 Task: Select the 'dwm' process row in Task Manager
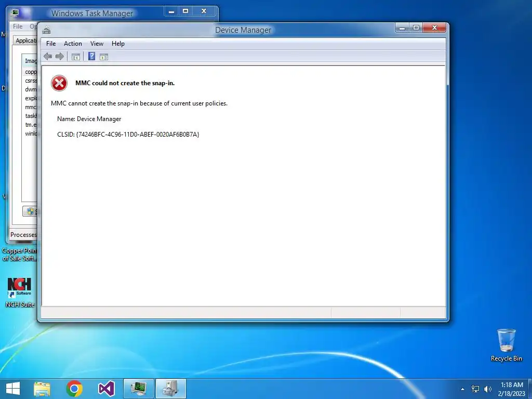click(31, 89)
